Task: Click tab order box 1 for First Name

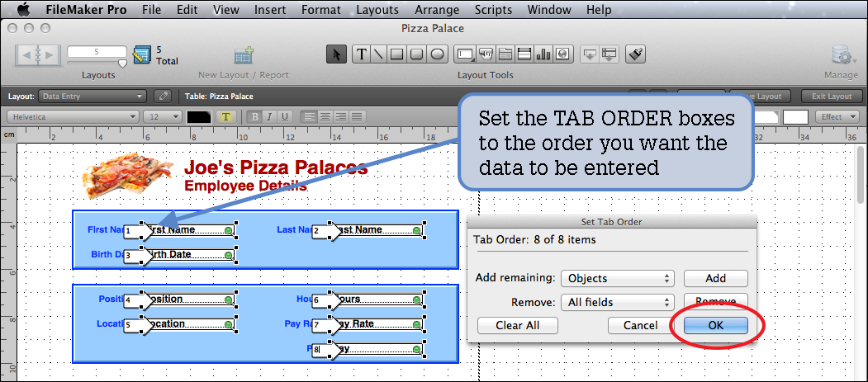Action: point(132,231)
